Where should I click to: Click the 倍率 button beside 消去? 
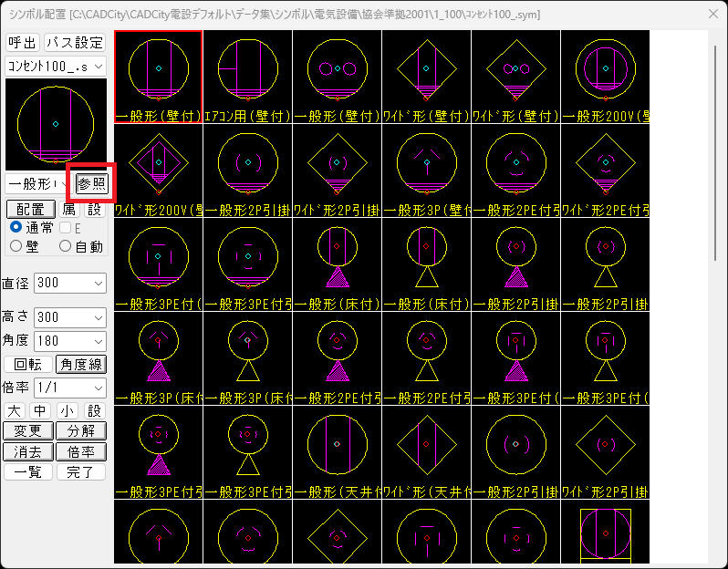pyautogui.click(x=81, y=451)
